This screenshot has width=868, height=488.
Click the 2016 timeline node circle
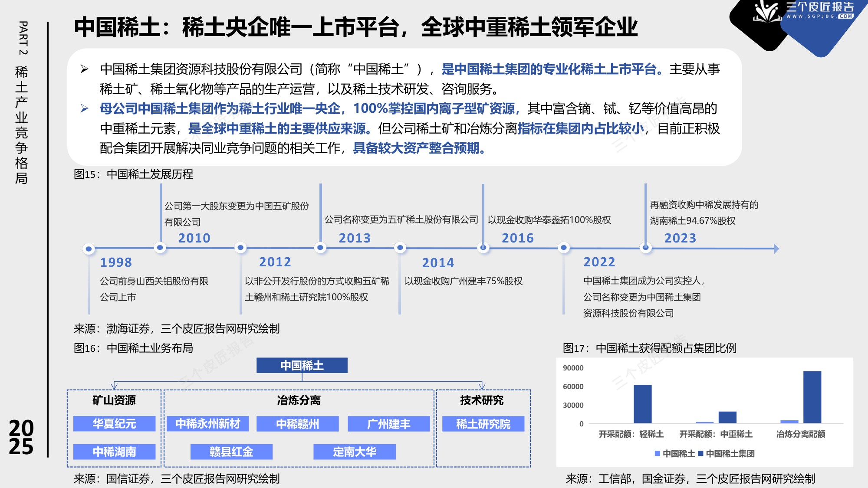click(x=483, y=249)
